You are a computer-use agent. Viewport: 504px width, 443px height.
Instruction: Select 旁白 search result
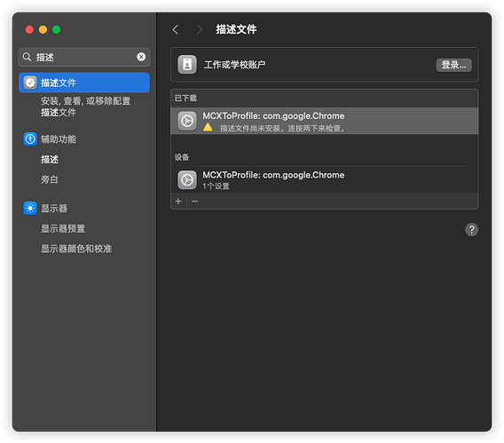coord(50,179)
